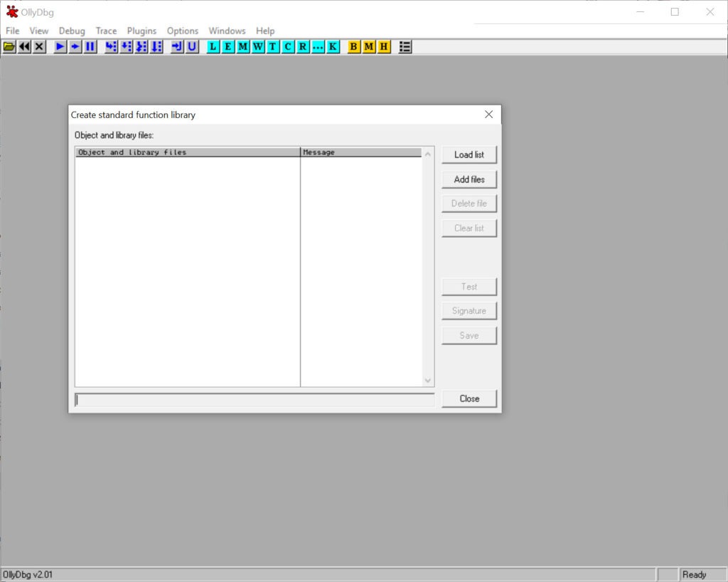The image size is (728, 582).
Task: Click the Execute till return icon
Action: click(177, 46)
